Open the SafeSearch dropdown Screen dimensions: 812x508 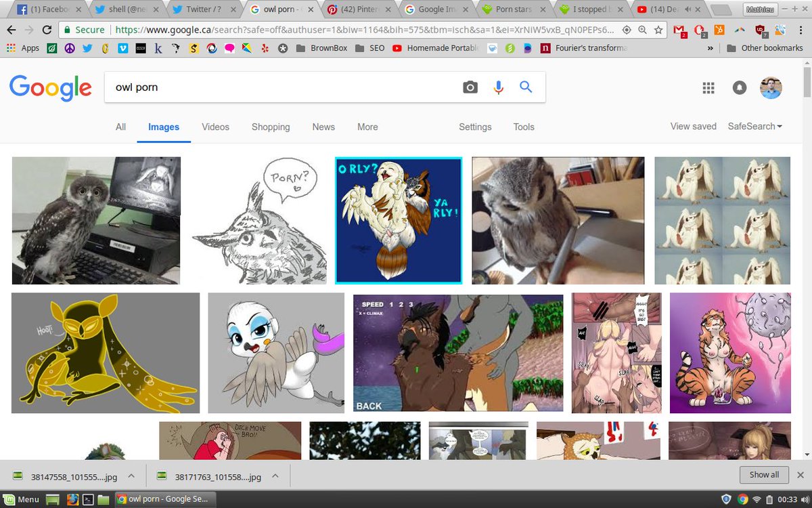pos(755,127)
